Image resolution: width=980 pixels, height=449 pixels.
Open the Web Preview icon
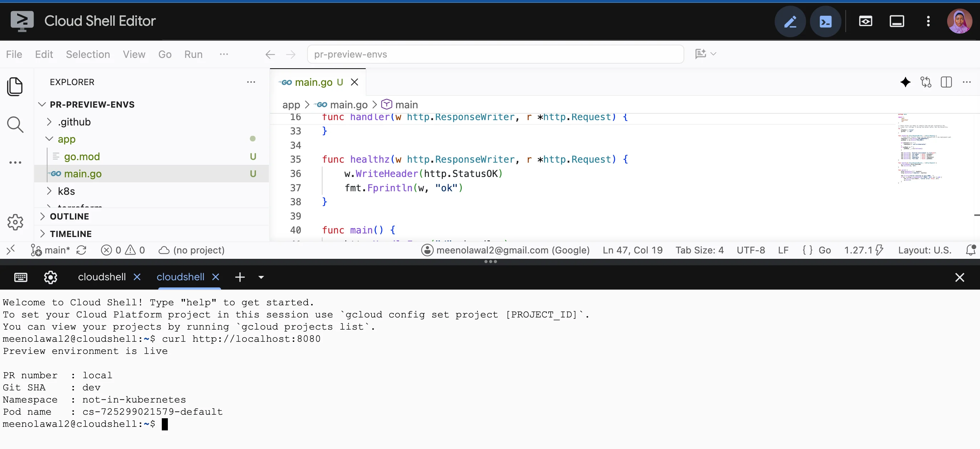tap(865, 21)
